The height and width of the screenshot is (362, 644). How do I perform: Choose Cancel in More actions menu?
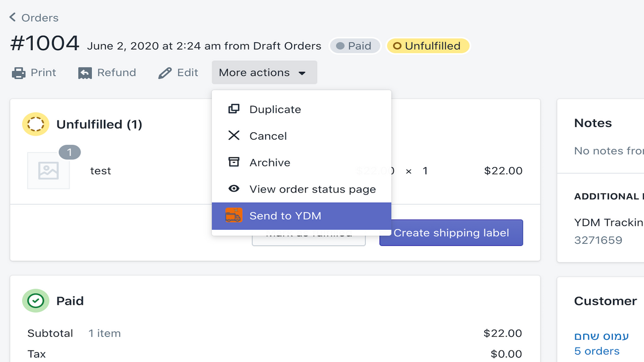click(301, 136)
